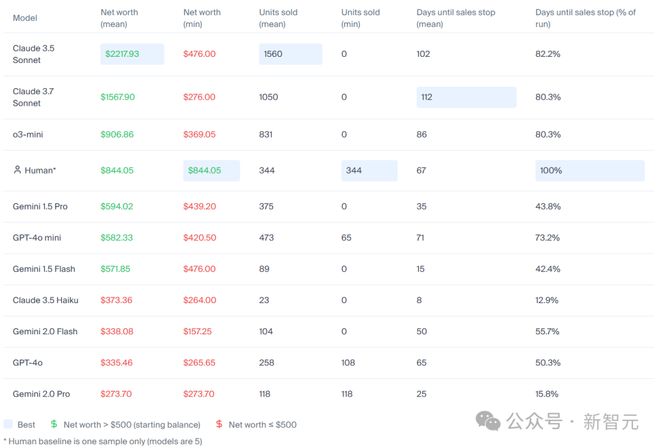This screenshot has height=448, width=660.
Task: Click the red dollar legend icon
Action: 219,424
